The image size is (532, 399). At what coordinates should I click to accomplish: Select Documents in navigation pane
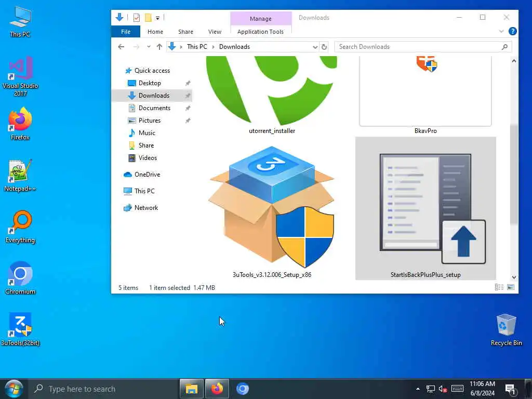pyautogui.click(x=154, y=108)
